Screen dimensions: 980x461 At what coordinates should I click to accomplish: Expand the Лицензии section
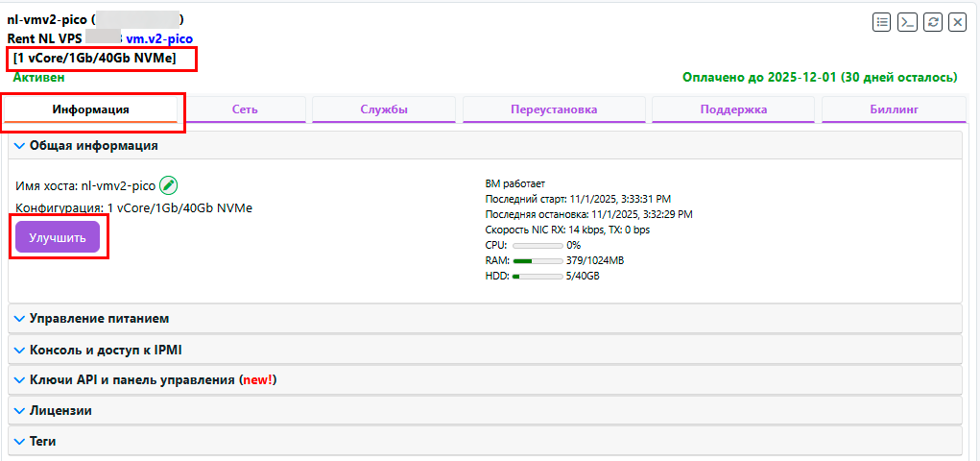(x=60, y=410)
